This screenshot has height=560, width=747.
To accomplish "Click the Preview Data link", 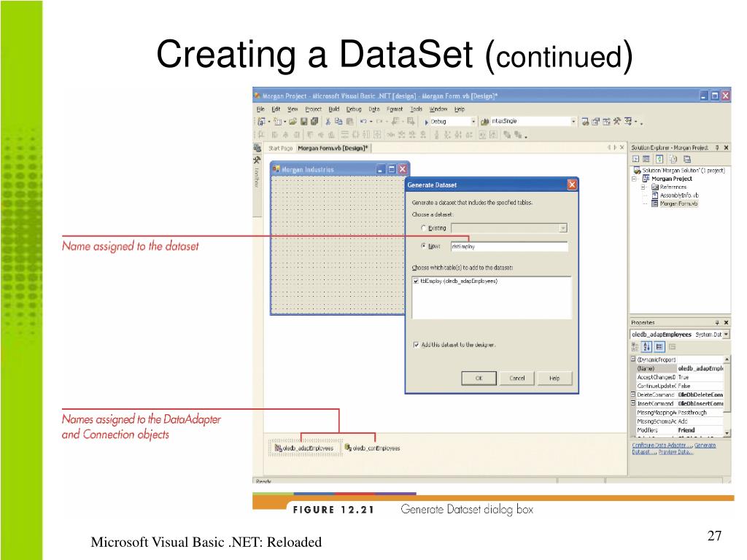I will [676, 452].
